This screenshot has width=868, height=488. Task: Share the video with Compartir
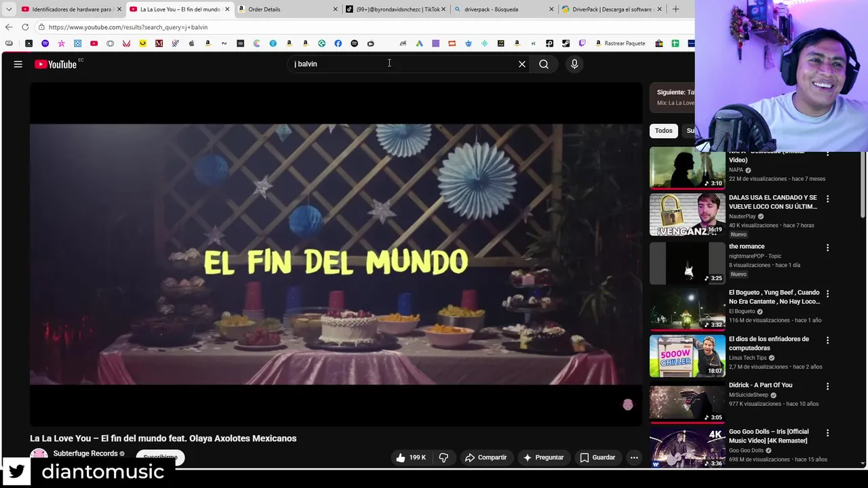486,457
